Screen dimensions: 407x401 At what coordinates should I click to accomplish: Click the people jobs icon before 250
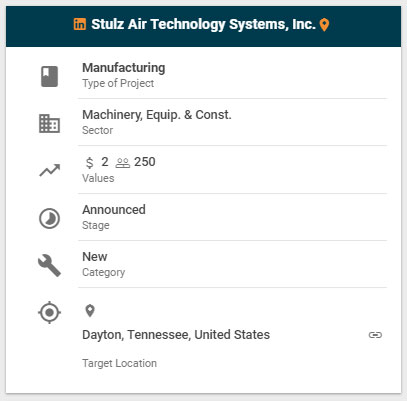pos(123,163)
